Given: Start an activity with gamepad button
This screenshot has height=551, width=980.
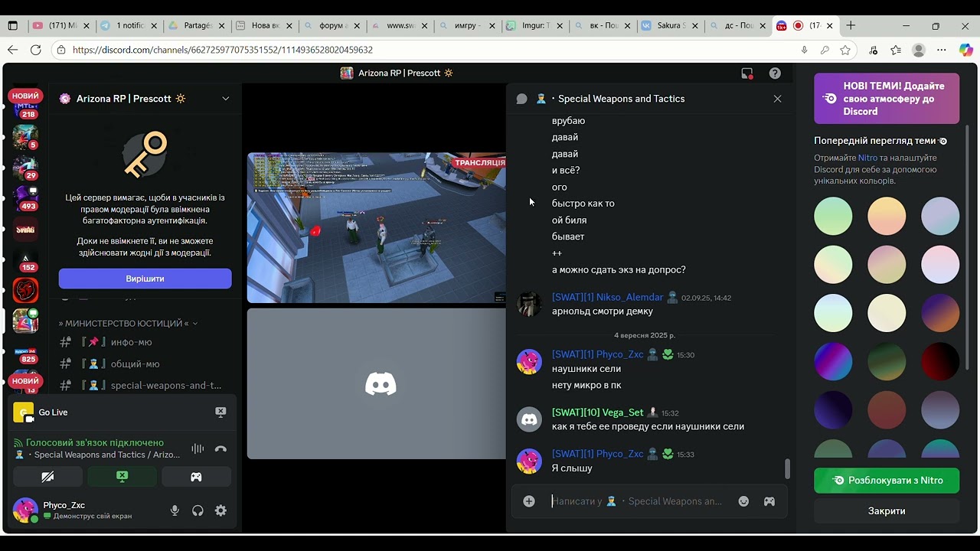Looking at the screenshot, I should [x=196, y=477].
